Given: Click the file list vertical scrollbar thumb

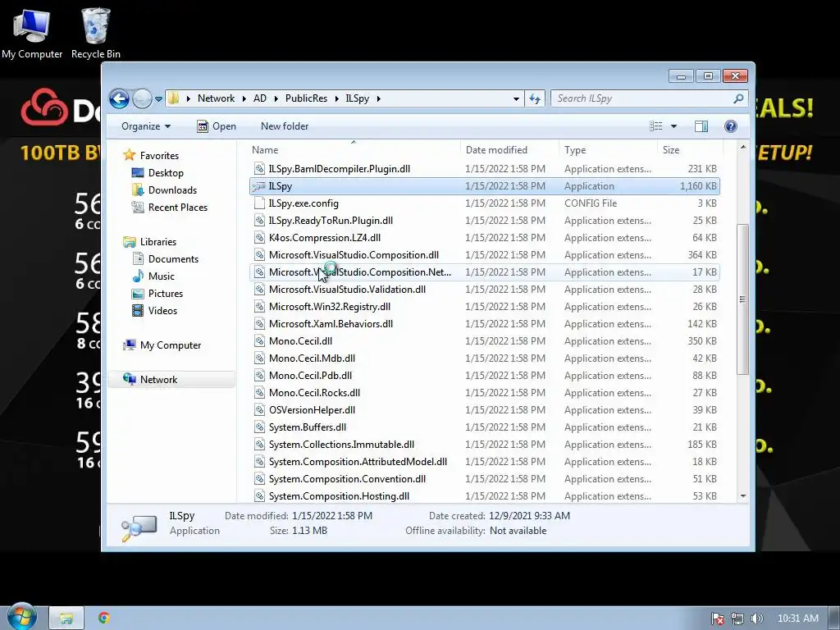Looking at the screenshot, I should [742, 299].
